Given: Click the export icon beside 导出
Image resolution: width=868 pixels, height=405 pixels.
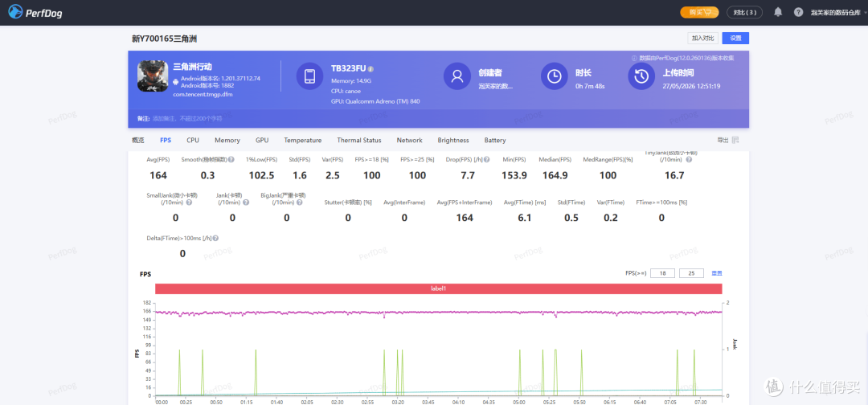Looking at the screenshot, I should click(x=735, y=140).
